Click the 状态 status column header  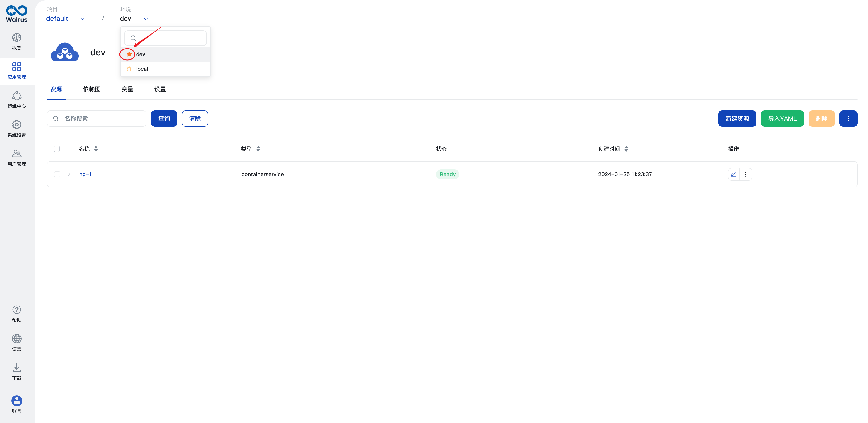point(441,148)
